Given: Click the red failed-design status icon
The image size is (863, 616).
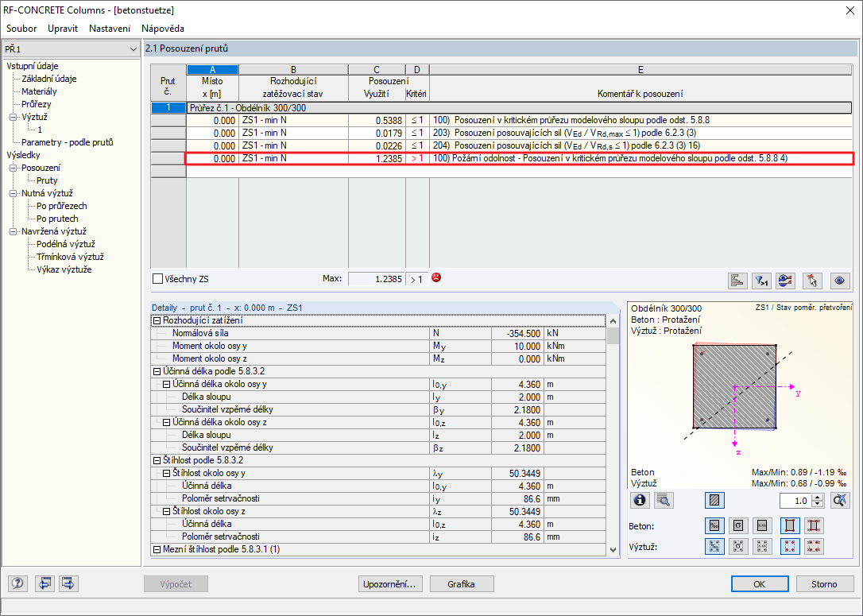Looking at the screenshot, I should click(x=436, y=277).
